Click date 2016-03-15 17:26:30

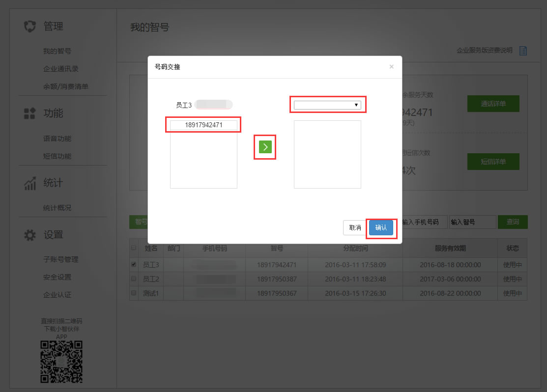[355, 293]
